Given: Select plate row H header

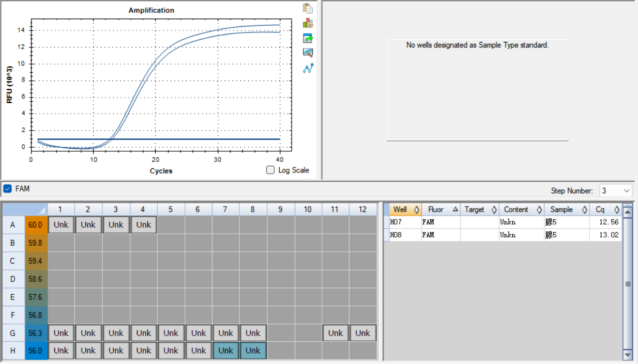Looking at the screenshot, I should click(13, 351).
